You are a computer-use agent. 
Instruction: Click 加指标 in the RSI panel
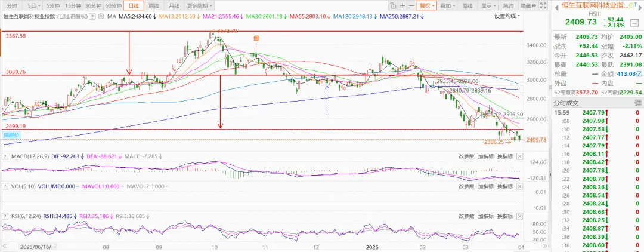(486, 216)
